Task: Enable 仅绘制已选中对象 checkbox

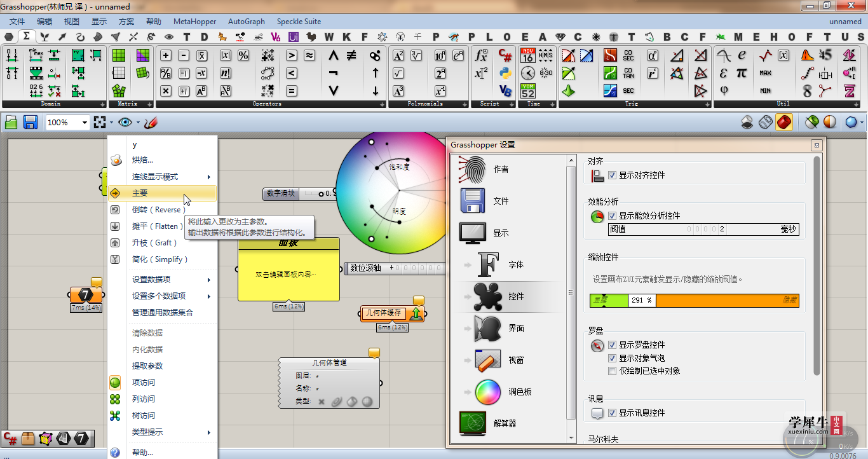Action: 612,371
